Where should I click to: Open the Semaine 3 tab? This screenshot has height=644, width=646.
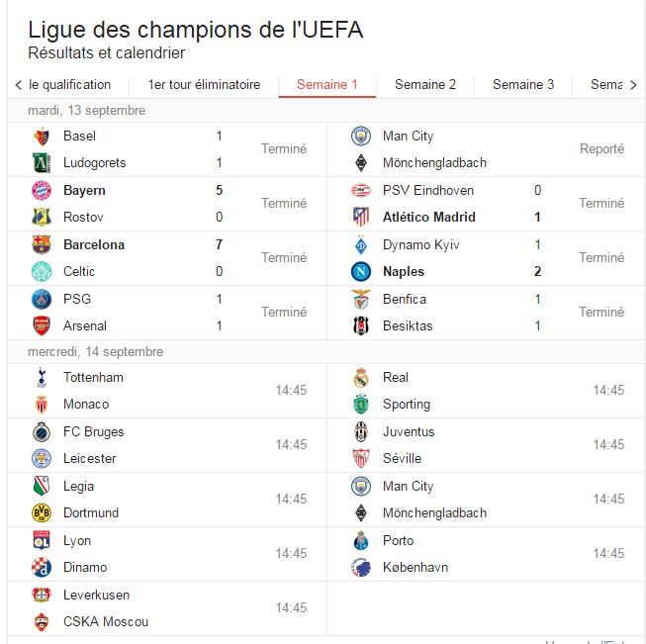click(x=523, y=84)
